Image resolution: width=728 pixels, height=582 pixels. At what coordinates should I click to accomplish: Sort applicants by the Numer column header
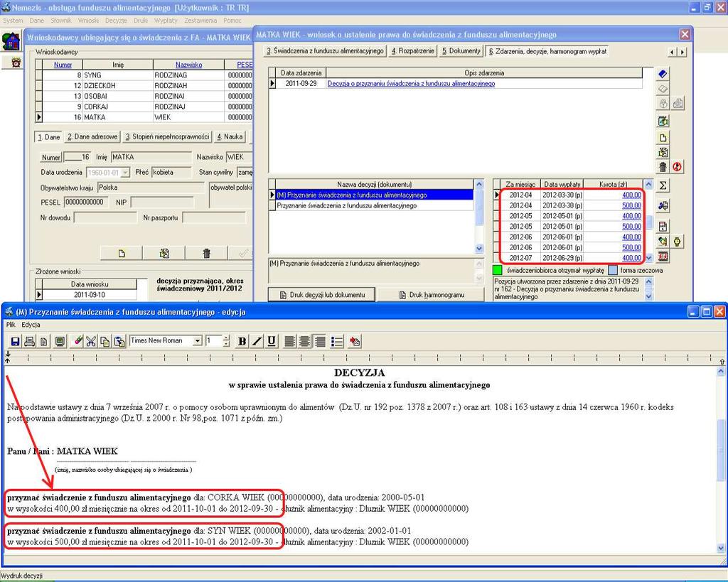coord(63,65)
